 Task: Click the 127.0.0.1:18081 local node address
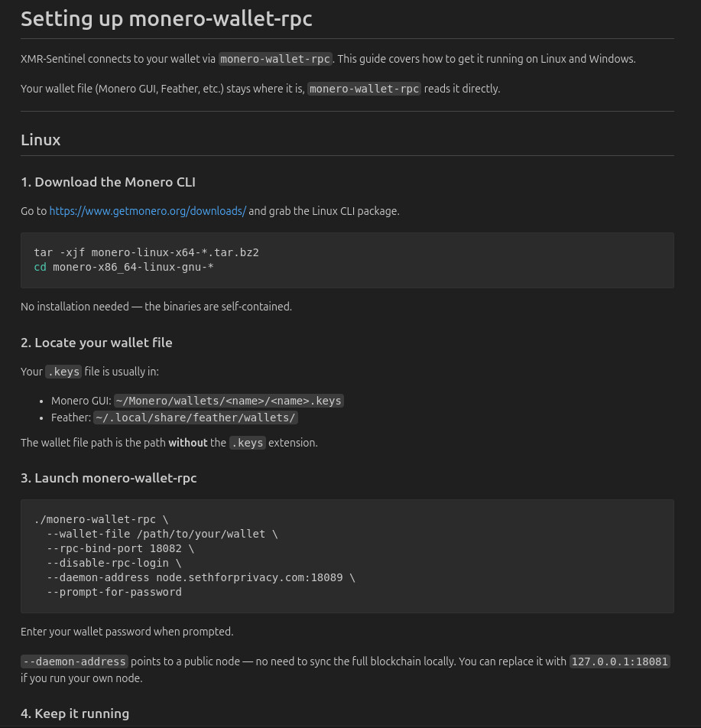(x=620, y=661)
